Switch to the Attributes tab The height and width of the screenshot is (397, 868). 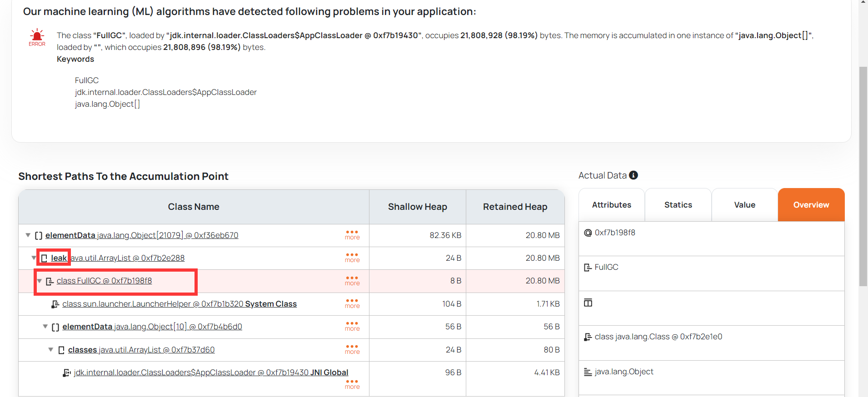click(x=612, y=205)
